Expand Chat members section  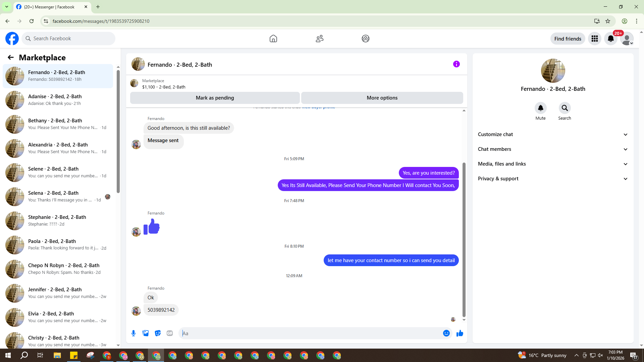coord(552,149)
